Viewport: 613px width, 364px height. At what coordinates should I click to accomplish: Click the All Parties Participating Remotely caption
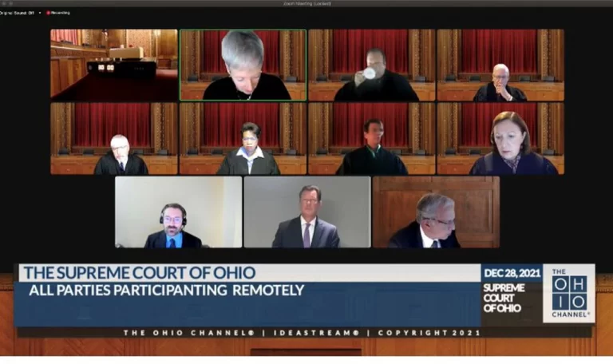pyautogui.click(x=167, y=291)
